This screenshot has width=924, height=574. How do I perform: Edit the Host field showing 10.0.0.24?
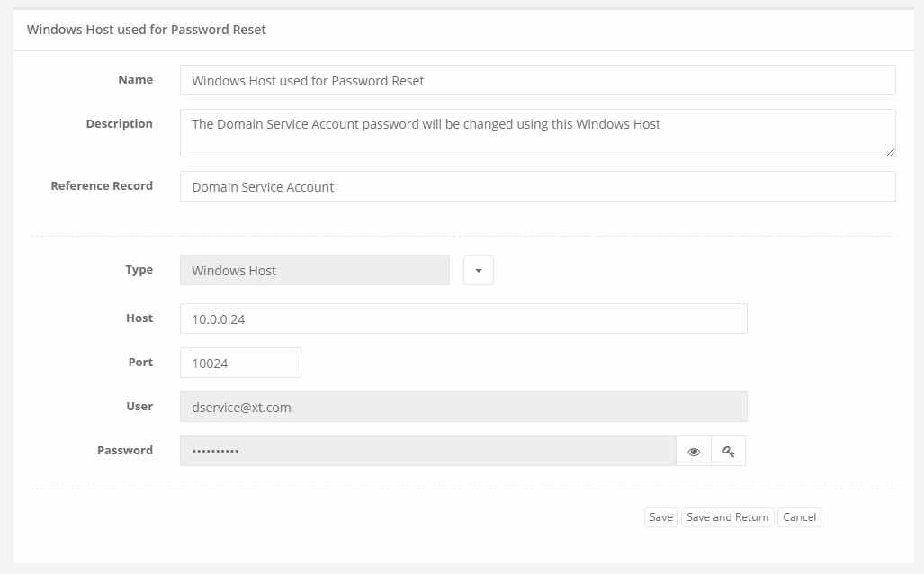tap(463, 318)
